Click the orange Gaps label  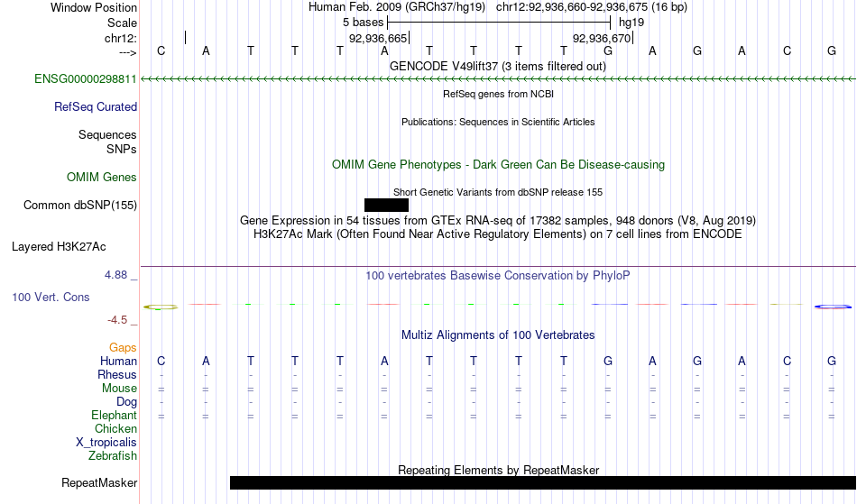point(123,348)
